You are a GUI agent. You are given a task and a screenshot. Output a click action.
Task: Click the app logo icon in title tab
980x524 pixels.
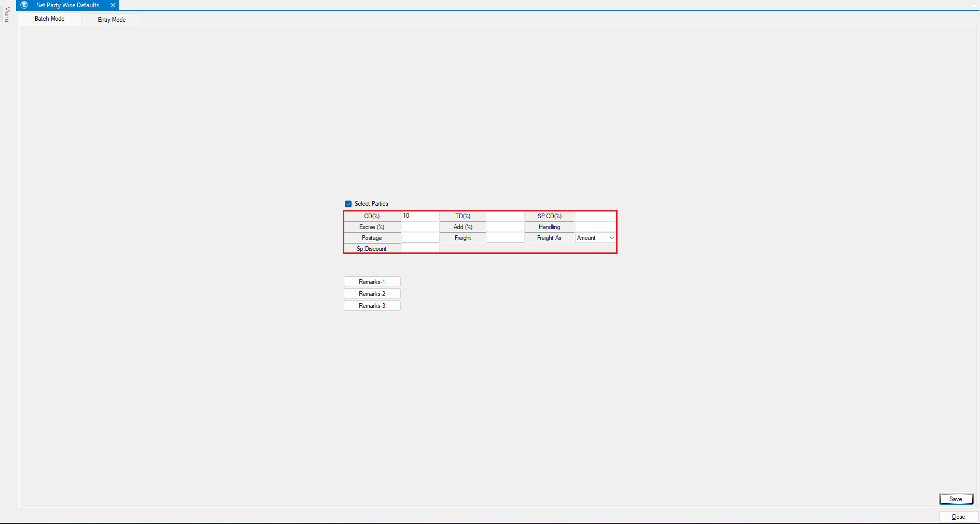24,5
